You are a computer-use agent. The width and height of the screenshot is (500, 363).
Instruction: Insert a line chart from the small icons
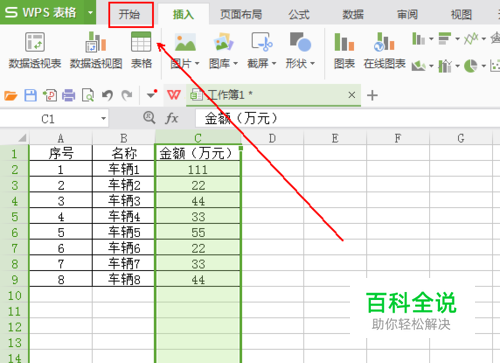tap(471, 39)
